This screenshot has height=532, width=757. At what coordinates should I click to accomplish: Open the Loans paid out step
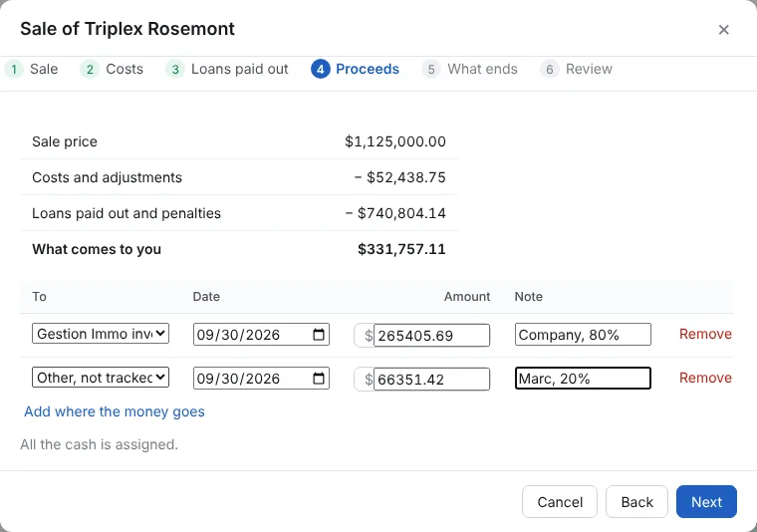point(227,69)
